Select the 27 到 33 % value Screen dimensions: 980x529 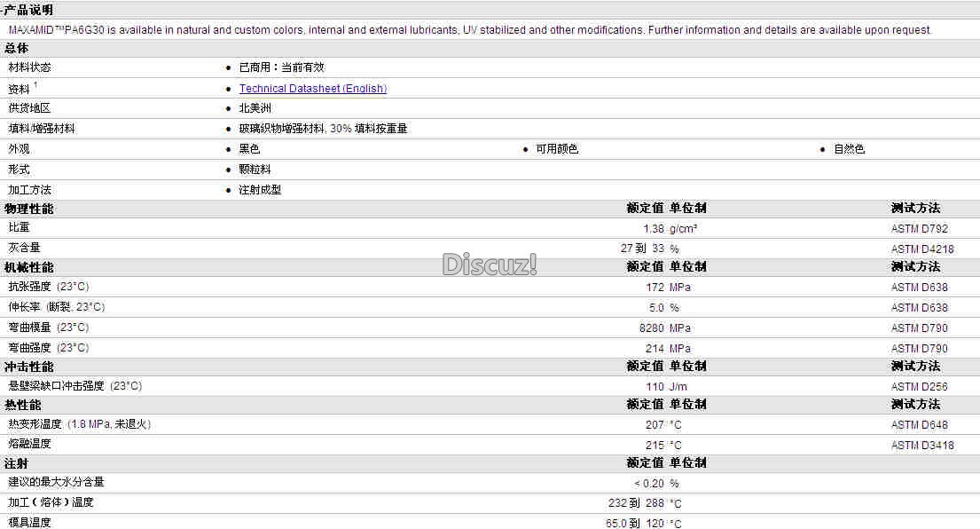coord(650,249)
